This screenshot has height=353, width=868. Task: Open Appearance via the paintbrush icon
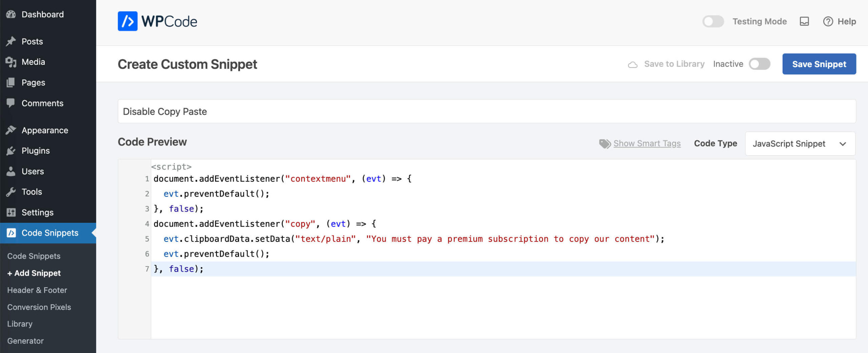(x=11, y=130)
